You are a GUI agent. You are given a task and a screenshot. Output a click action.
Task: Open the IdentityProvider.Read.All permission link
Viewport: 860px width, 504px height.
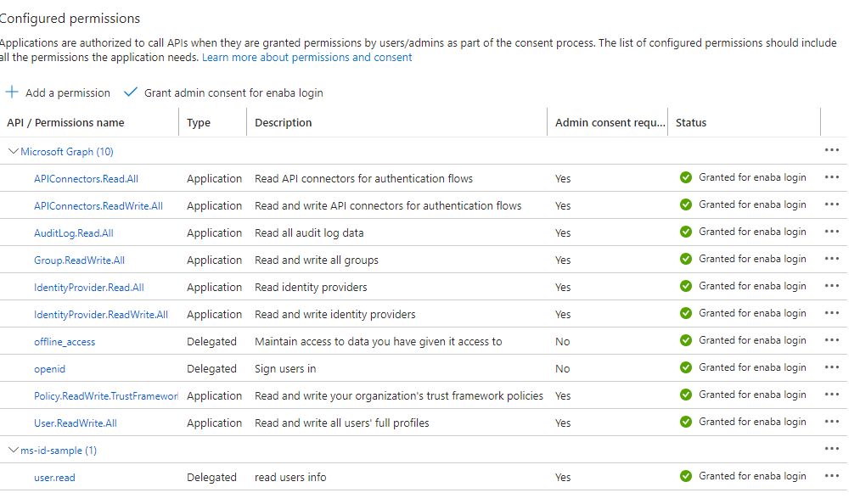coord(89,288)
